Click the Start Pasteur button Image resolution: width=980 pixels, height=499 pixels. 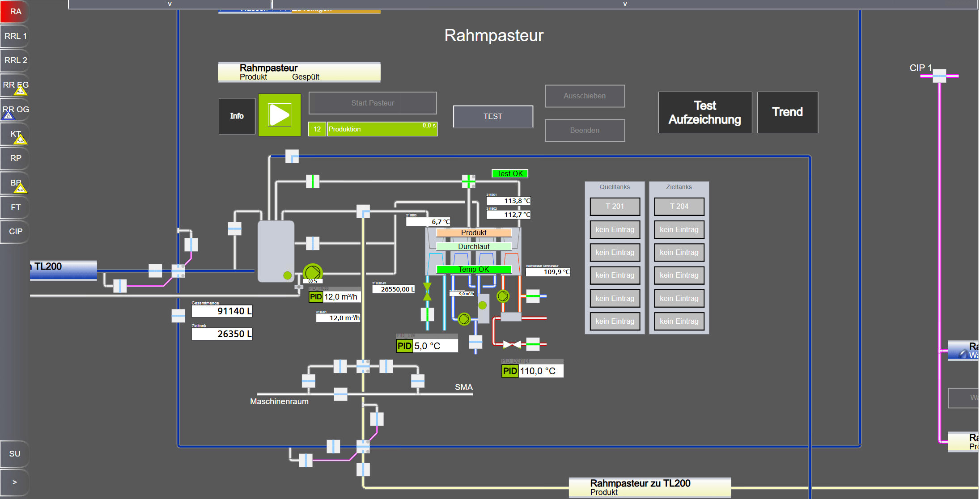[373, 103]
